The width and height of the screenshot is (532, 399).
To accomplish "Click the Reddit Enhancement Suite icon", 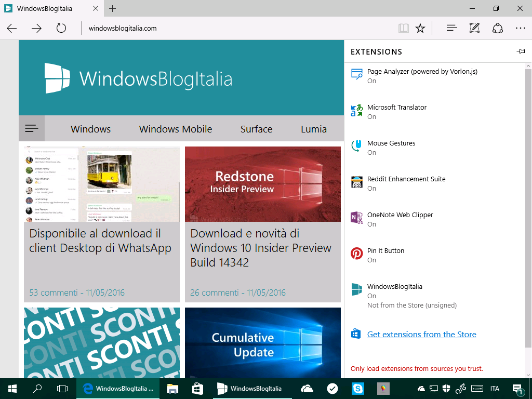I will [x=356, y=182].
